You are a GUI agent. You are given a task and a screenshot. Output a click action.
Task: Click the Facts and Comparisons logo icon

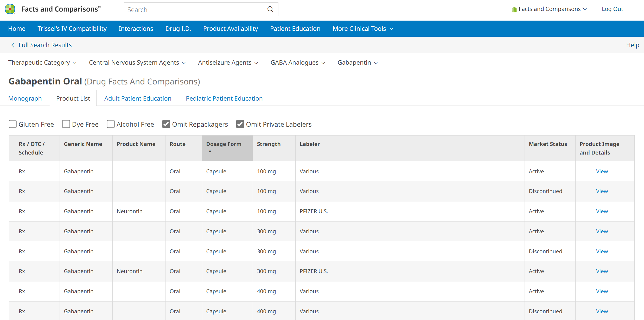pos(9,9)
